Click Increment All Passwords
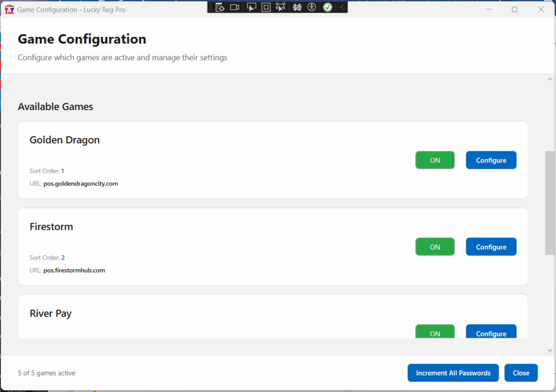This screenshot has height=392, width=556. click(453, 373)
